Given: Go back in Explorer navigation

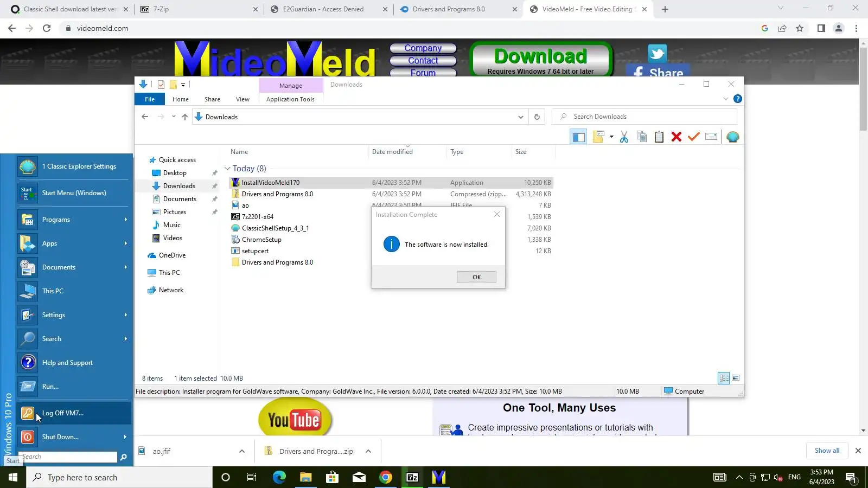Looking at the screenshot, I should click(145, 117).
